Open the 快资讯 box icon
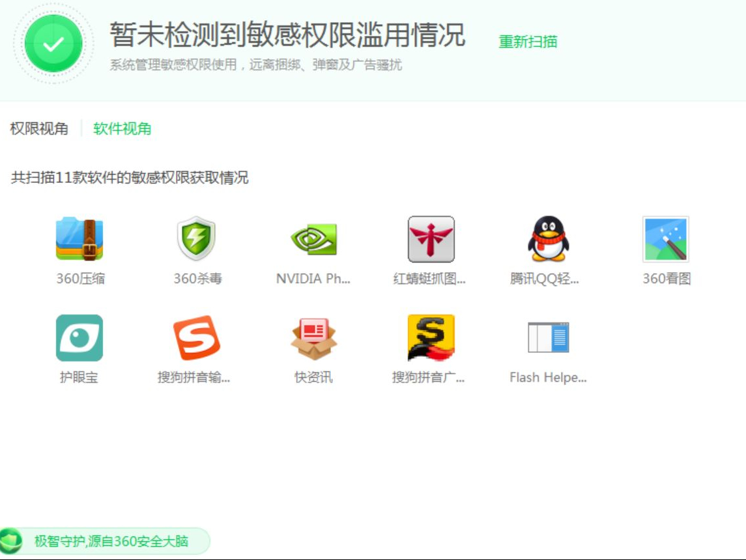The image size is (746, 560). click(313, 339)
